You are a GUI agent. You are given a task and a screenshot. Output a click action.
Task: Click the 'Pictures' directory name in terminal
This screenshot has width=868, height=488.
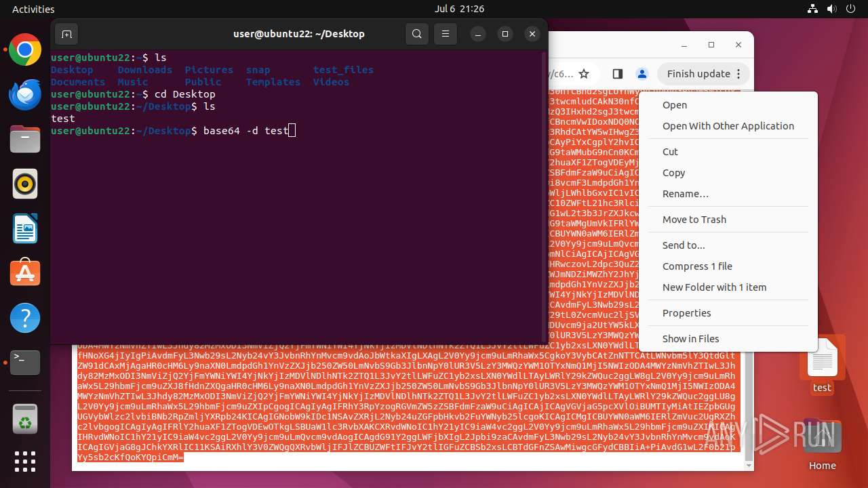pyautogui.click(x=209, y=70)
